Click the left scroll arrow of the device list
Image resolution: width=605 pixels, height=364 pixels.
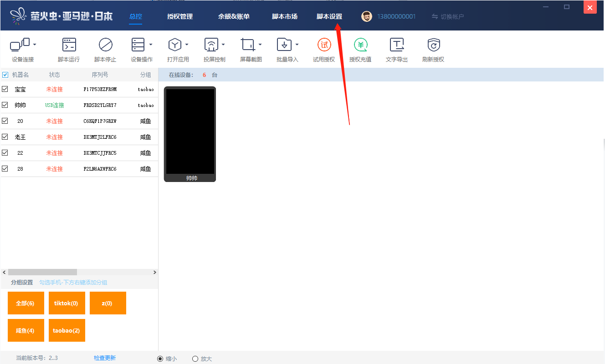click(x=4, y=272)
